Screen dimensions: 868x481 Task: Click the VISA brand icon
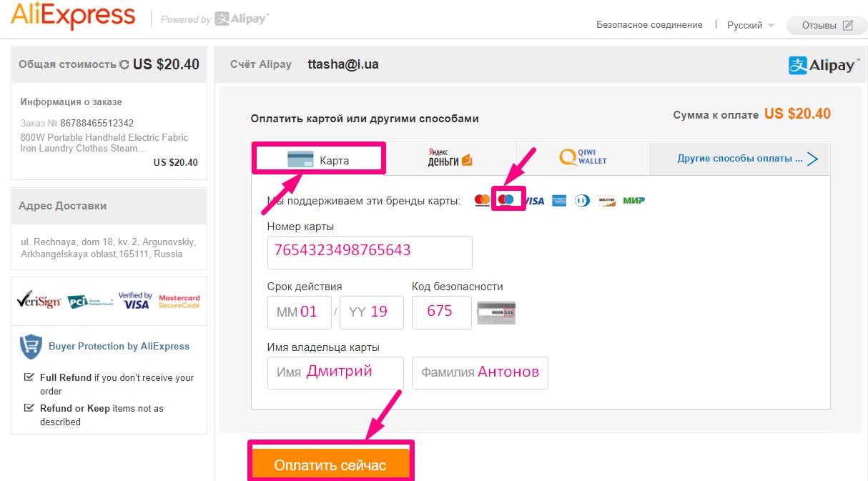pos(533,201)
